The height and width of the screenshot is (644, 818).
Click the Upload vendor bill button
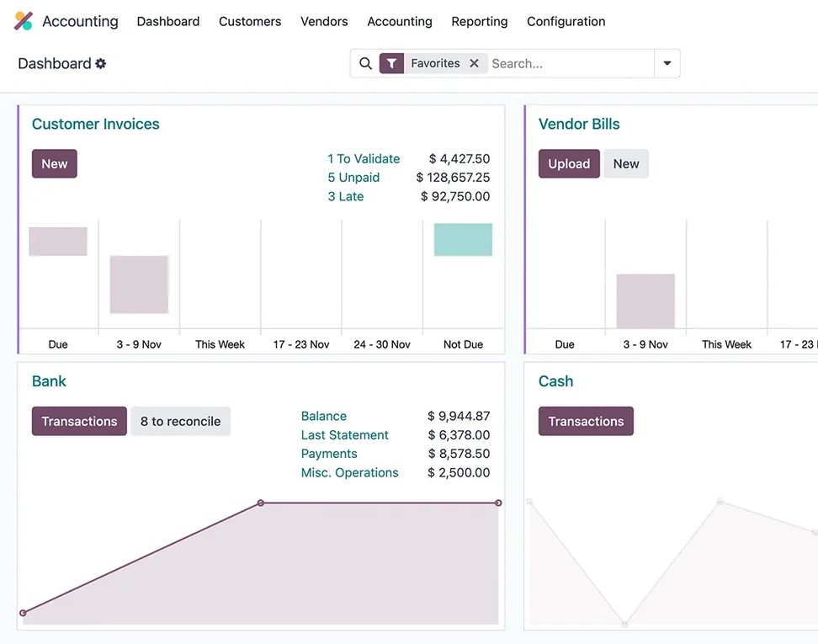point(569,164)
